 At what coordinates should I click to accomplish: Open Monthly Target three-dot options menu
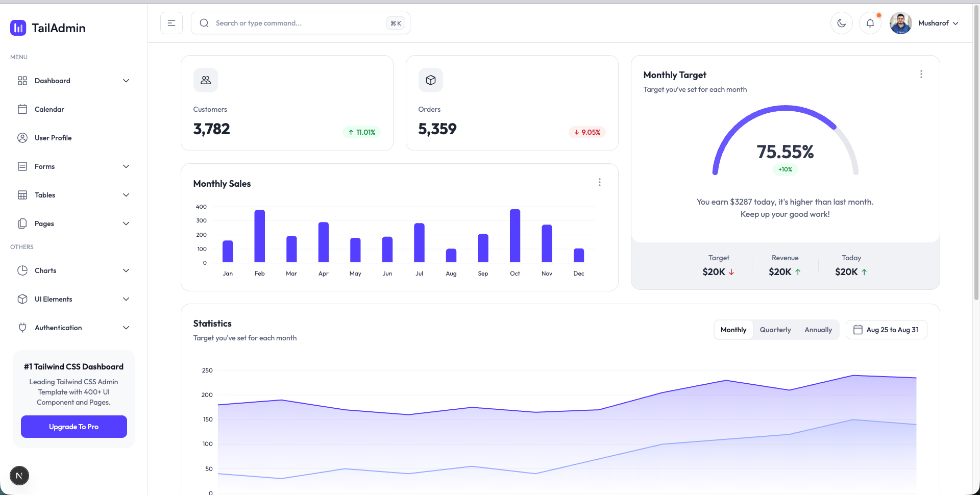click(921, 74)
